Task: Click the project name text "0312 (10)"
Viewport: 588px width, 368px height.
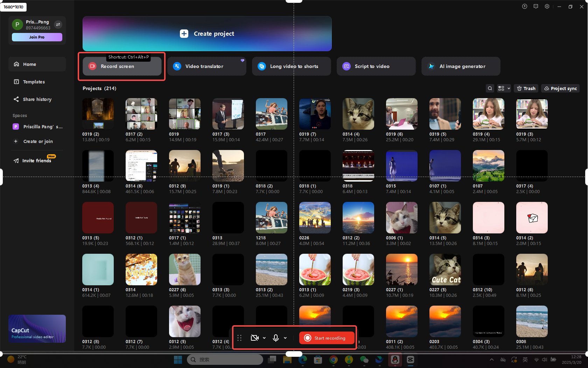Action: click(483, 290)
